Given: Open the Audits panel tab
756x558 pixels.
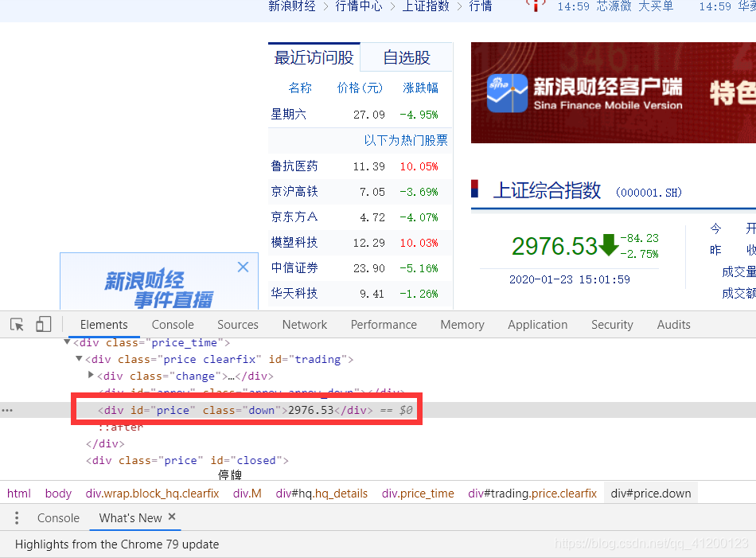Looking at the screenshot, I should click(x=673, y=325).
